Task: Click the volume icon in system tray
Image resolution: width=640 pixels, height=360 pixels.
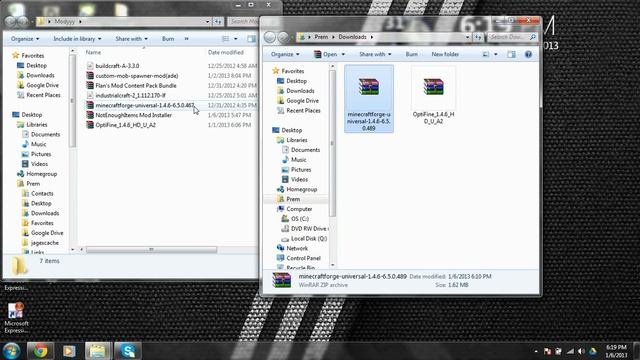Action: [581, 351]
